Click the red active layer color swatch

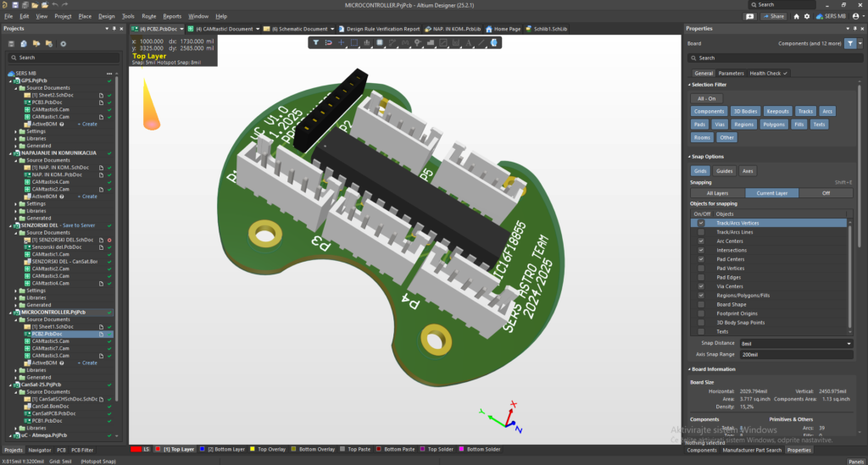pyautogui.click(x=136, y=449)
